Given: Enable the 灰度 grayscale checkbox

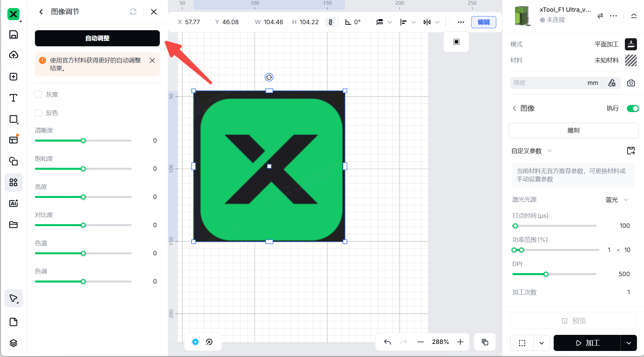Looking at the screenshot, I should 39,95.
